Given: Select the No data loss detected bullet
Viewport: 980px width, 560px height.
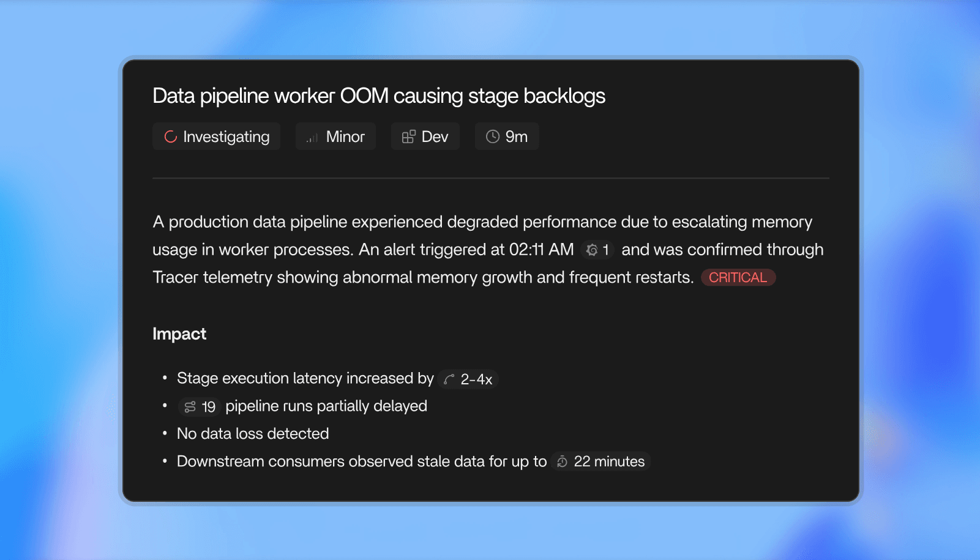Looking at the screenshot, I should coord(253,434).
